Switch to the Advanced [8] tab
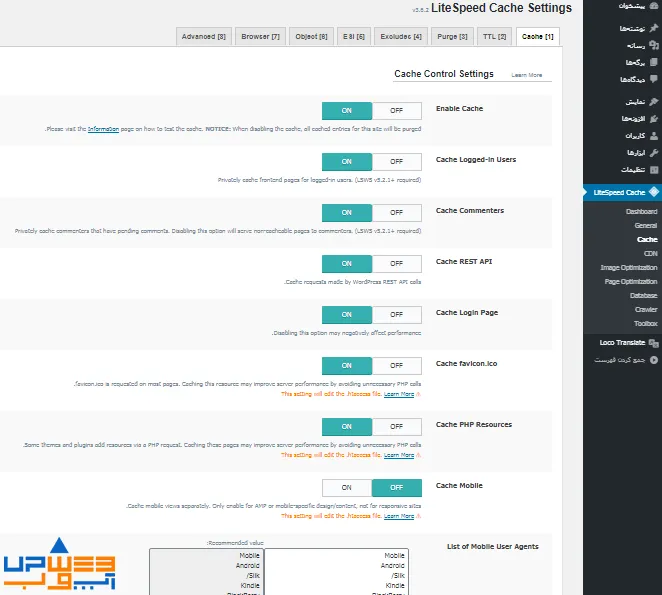 pyautogui.click(x=203, y=37)
